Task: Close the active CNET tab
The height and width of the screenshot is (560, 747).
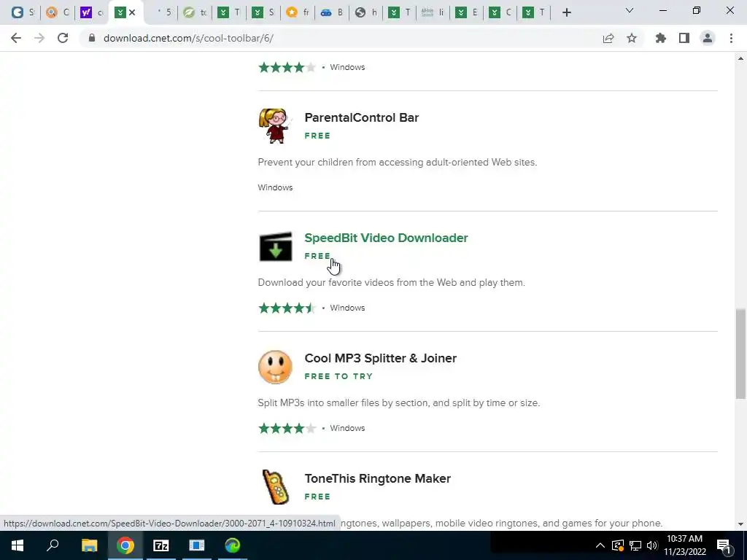Action: coord(132,12)
